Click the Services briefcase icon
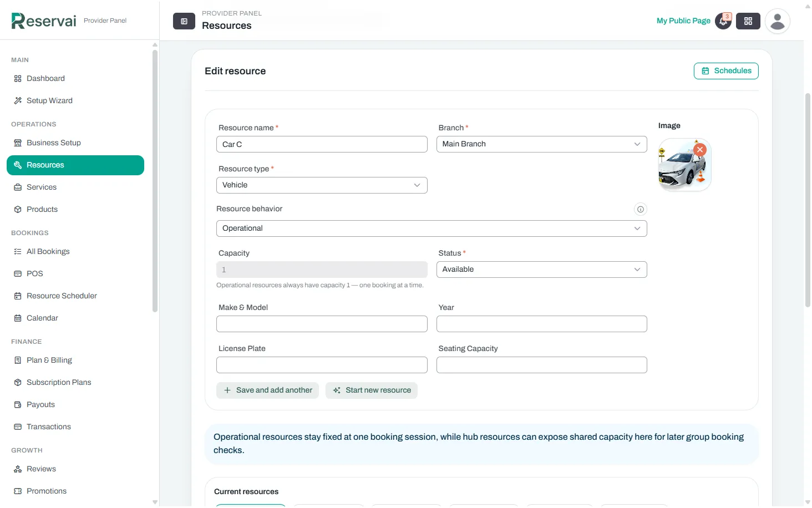 click(18, 187)
